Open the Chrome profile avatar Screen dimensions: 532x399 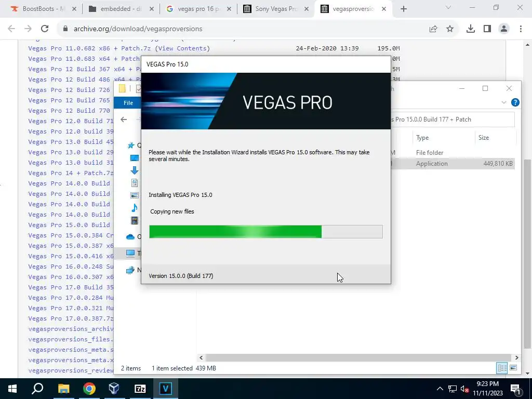pyautogui.click(x=504, y=29)
